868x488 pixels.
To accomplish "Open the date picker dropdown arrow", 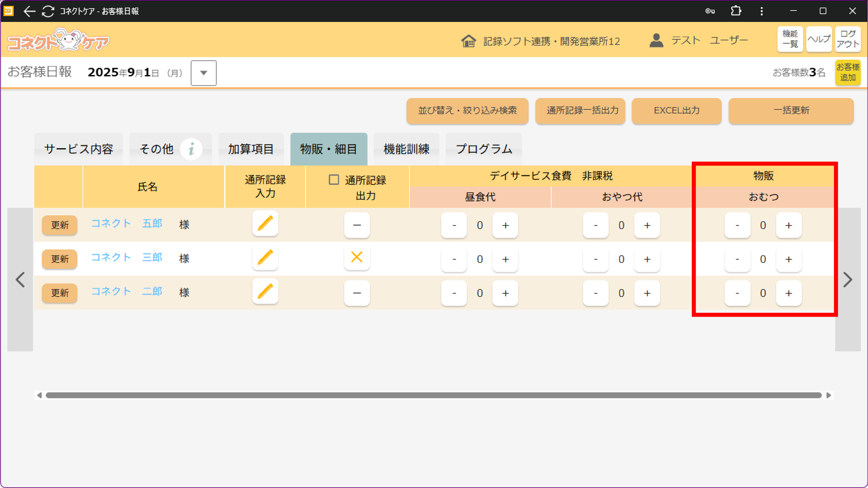I will (204, 73).
